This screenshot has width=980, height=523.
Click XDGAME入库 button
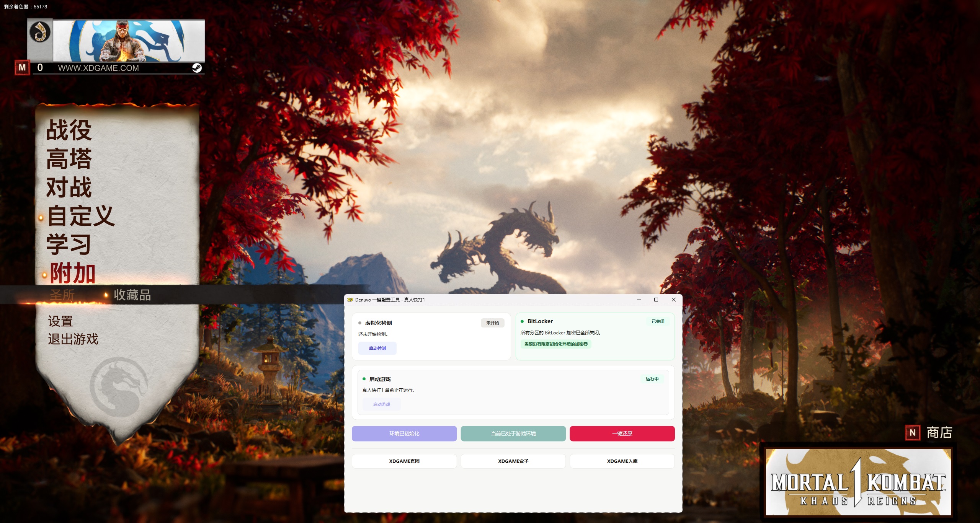pos(622,461)
